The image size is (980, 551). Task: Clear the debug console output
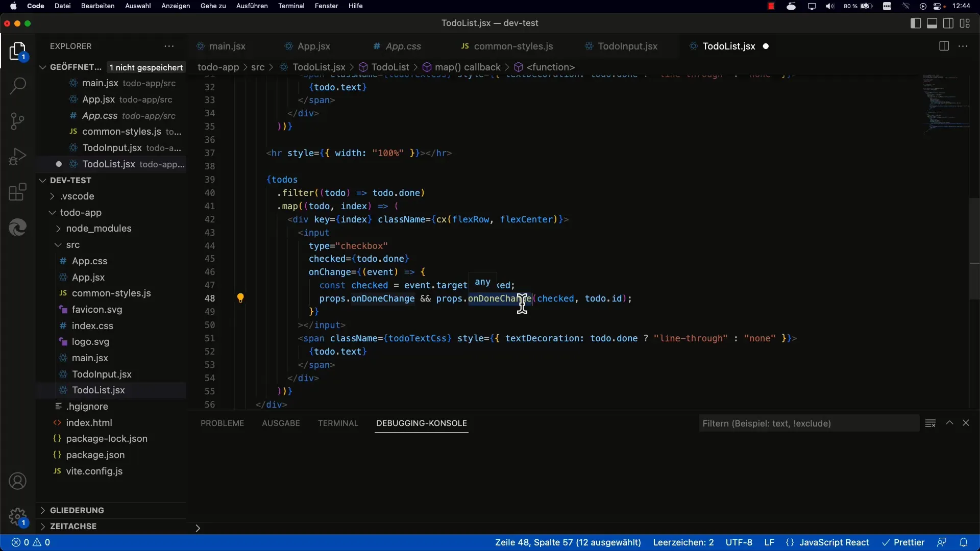click(930, 423)
